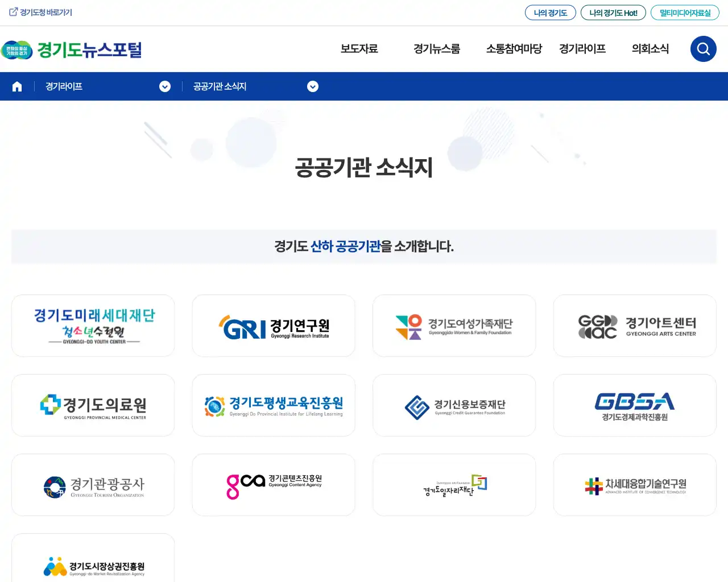Click the 나의 경기도 Hot! button
728x582 pixels.
click(613, 12)
